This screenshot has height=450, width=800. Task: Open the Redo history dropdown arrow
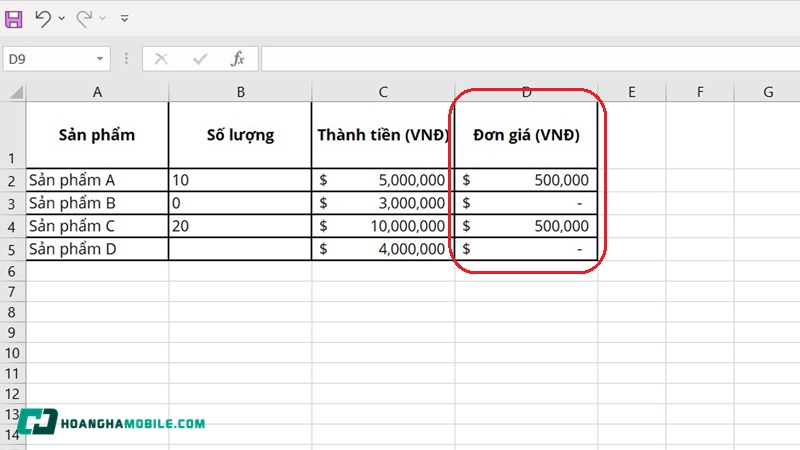(103, 18)
